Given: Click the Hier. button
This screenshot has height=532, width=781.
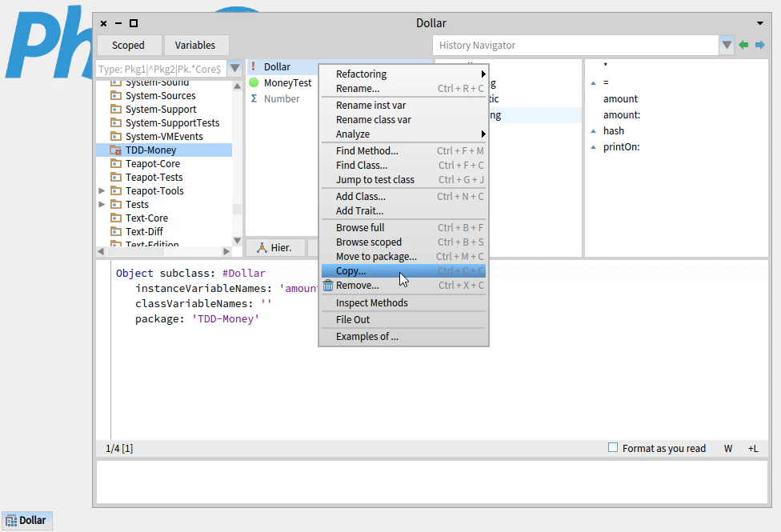Looking at the screenshot, I should pyautogui.click(x=275, y=247).
